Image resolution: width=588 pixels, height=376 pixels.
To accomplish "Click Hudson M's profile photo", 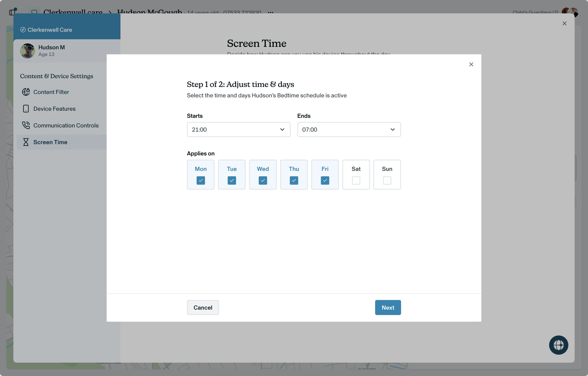I will click(27, 51).
